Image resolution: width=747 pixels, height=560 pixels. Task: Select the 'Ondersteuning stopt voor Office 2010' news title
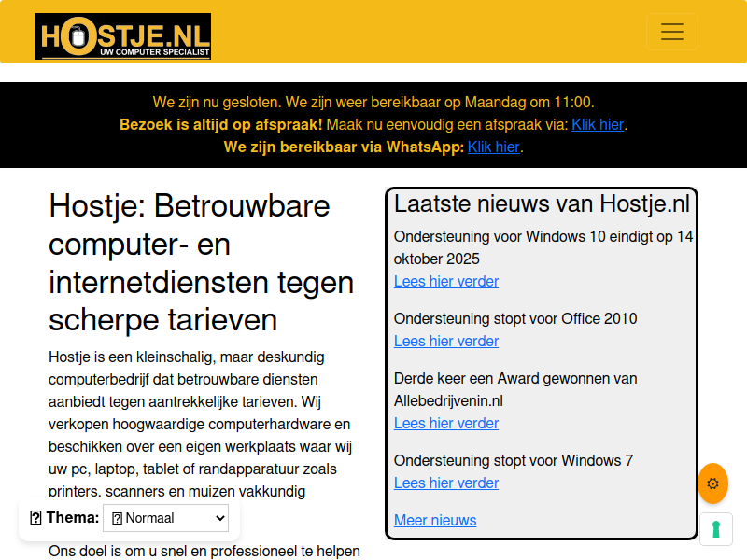pos(515,318)
